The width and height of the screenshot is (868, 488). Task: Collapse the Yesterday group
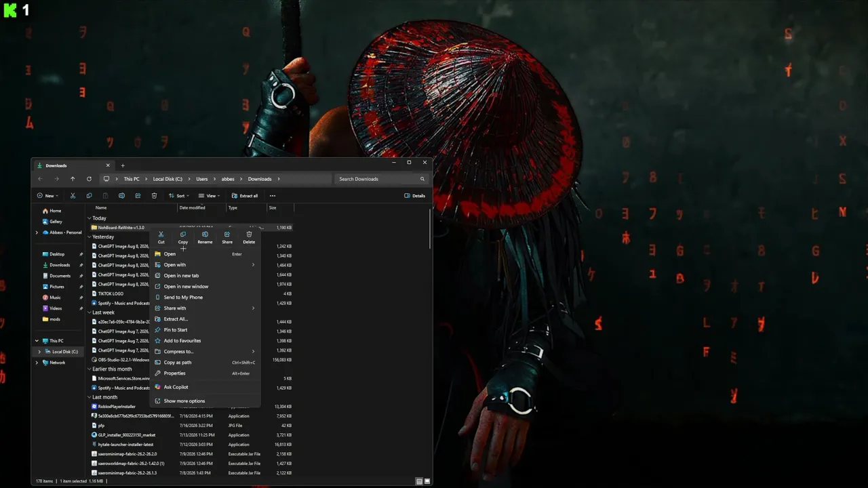click(x=89, y=237)
